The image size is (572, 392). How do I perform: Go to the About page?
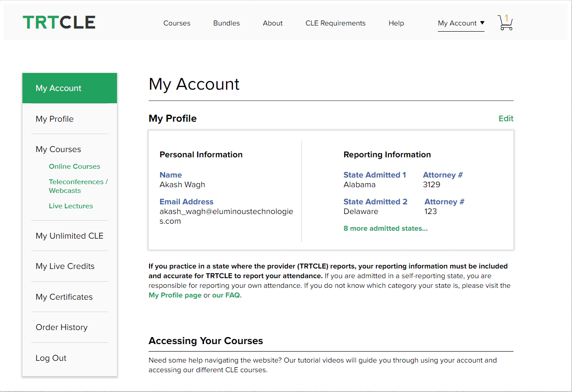coord(273,23)
